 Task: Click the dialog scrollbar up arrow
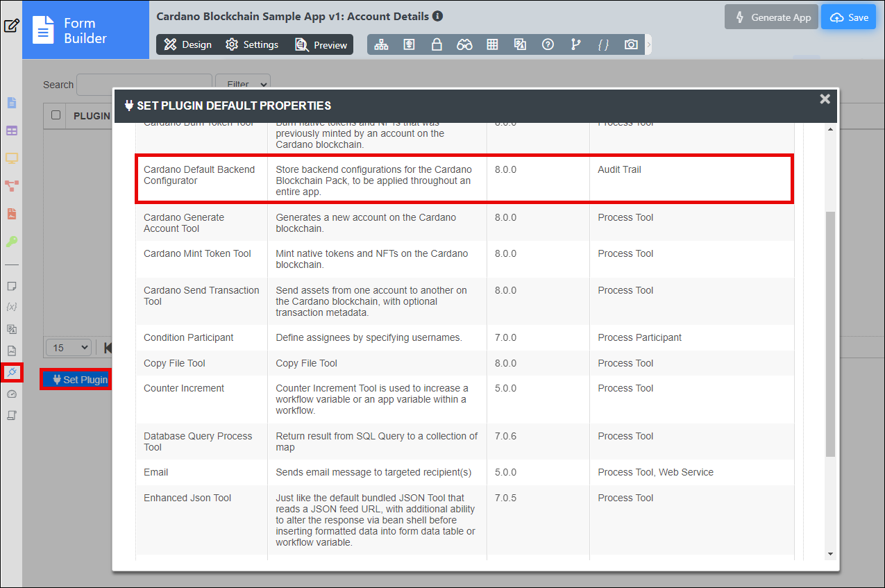(830, 129)
